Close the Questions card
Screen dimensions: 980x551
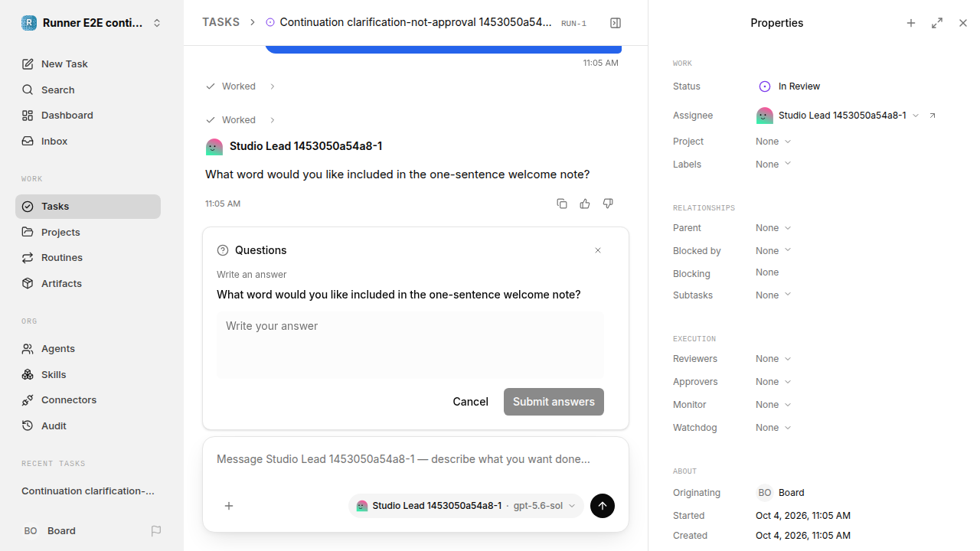point(598,250)
